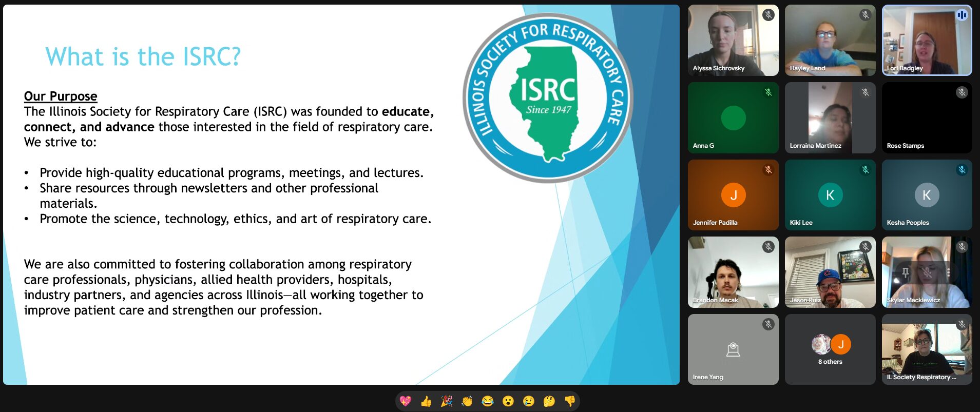Click Kiki Lee's teal K avatar
The height and width of the screenshot is (412, 980).
[830, 195]
